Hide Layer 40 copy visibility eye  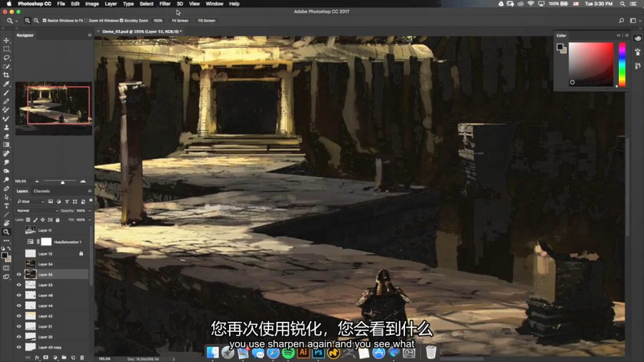19,347
